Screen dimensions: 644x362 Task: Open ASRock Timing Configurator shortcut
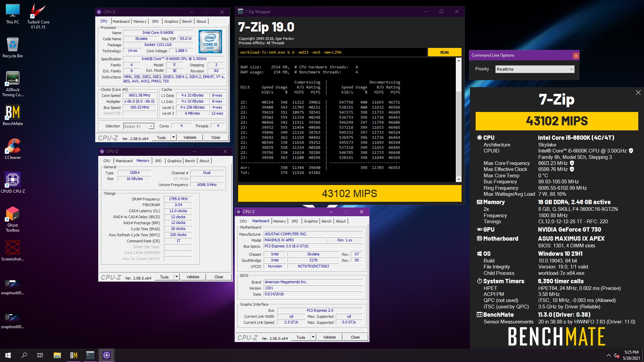[12, 84]
